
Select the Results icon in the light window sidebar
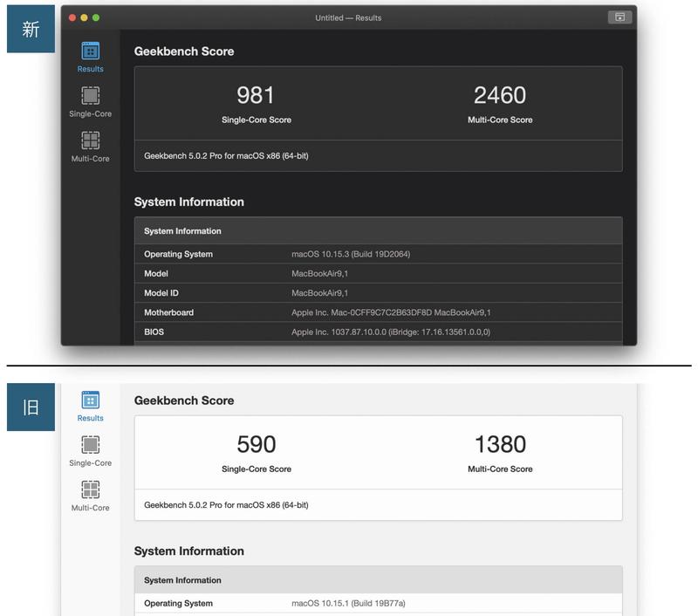[x=90, y=401]
